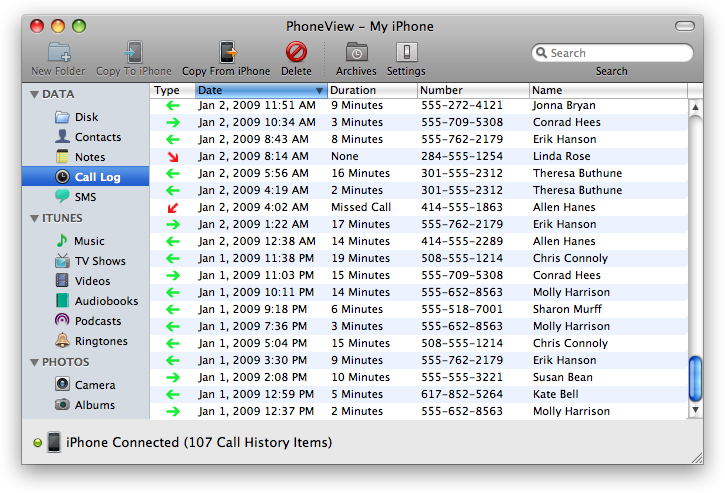The width and height of the screenshot is (725, 493).
Task: Click the 'Missed Call' duration cell
Action: (x=361, y=207)
